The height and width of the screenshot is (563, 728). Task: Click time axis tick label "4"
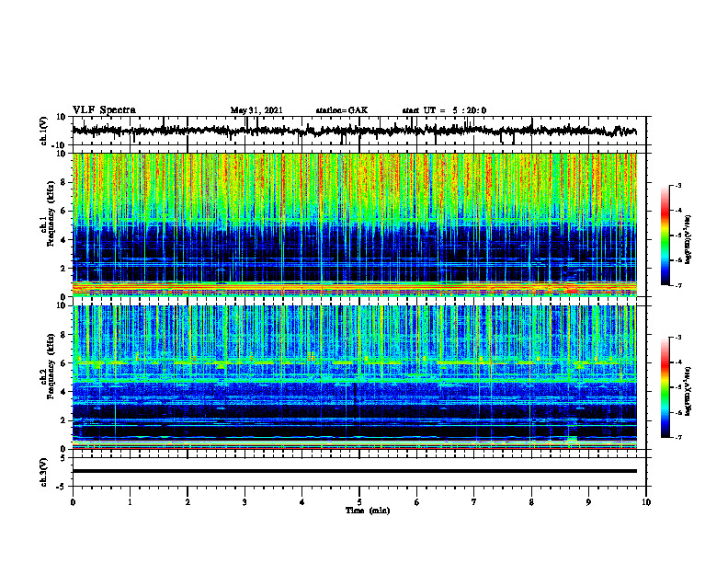[302, 502]
